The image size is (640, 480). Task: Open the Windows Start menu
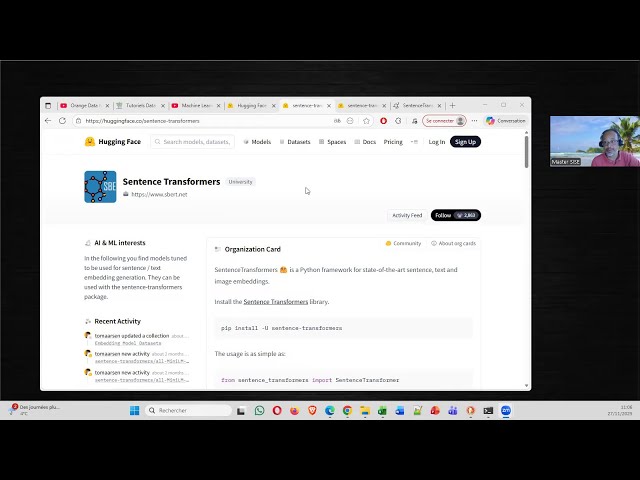(134, 410)
